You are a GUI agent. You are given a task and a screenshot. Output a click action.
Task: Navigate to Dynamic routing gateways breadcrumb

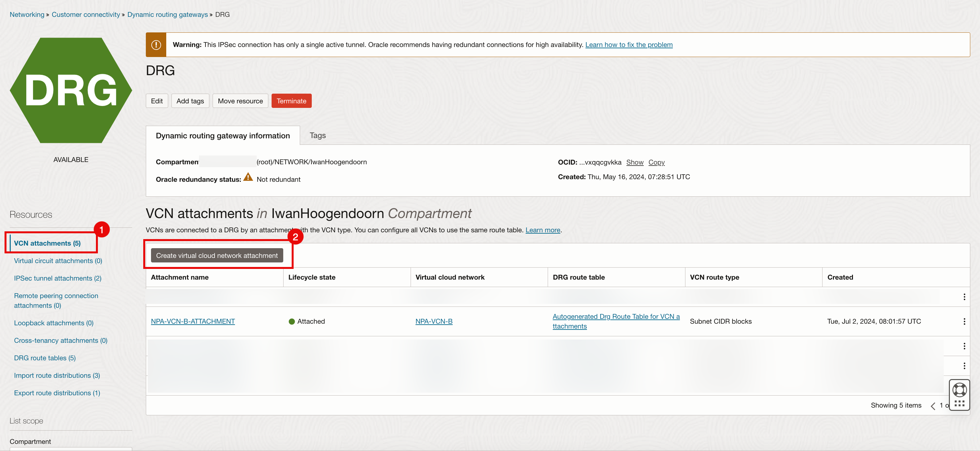pyautogui.click(x=168, y=15)
